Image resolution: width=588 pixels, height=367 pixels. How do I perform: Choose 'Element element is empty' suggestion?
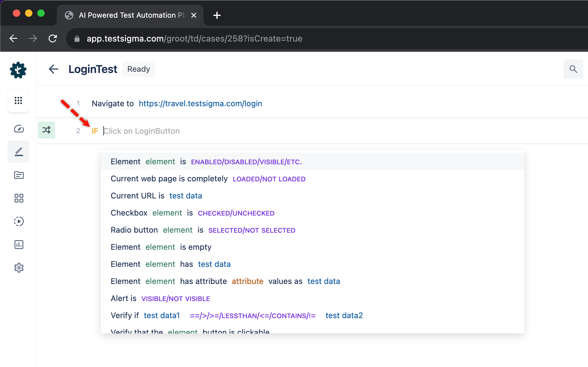[312, 247]
